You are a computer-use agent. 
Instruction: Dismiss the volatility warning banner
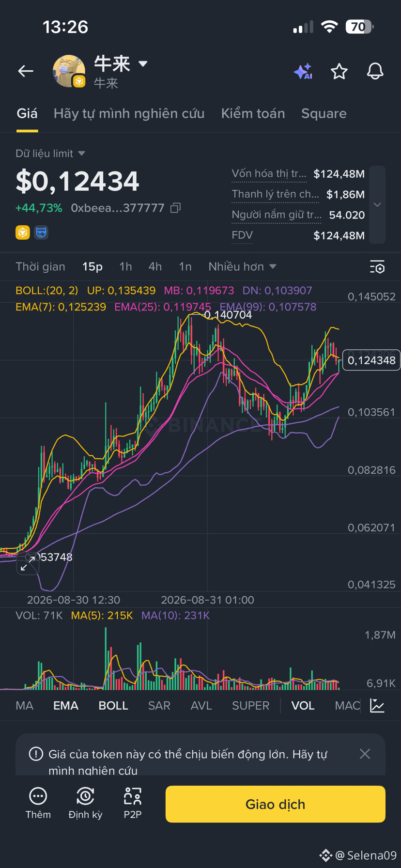(x=365, y=754)
